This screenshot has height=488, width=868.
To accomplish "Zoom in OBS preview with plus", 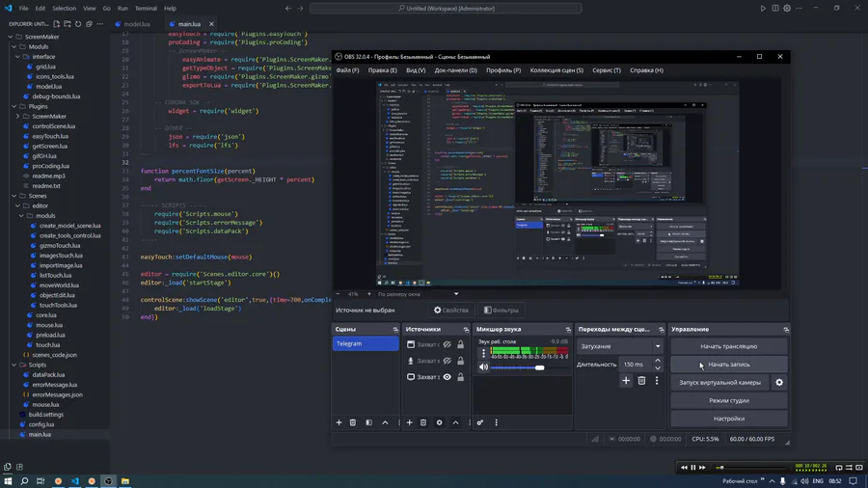I will (x=369, y=294).
